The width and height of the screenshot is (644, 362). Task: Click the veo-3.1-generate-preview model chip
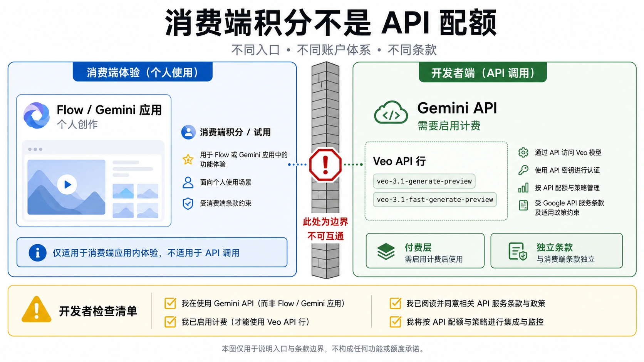424,181
